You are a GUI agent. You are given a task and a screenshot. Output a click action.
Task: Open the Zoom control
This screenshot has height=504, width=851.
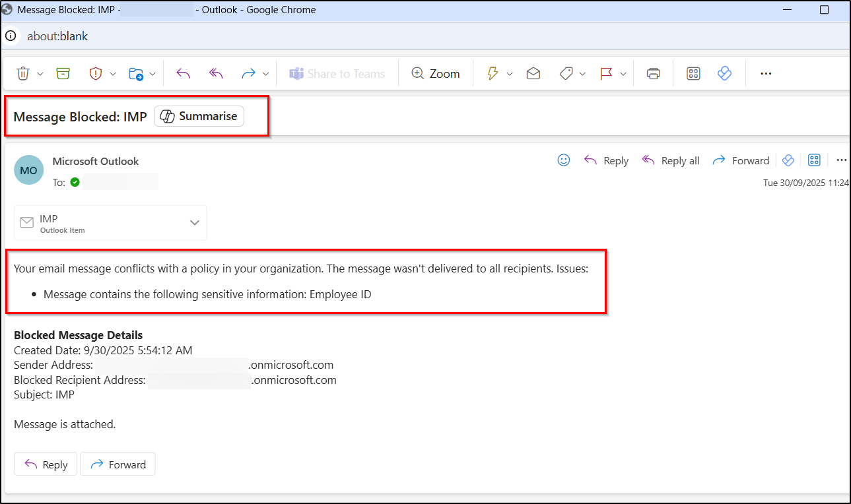436,73
